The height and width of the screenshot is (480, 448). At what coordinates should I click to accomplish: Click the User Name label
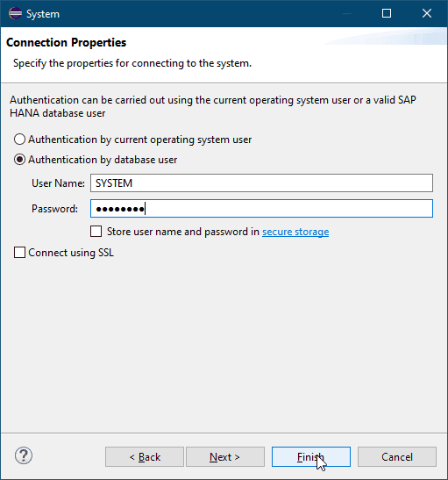[58, 183]
